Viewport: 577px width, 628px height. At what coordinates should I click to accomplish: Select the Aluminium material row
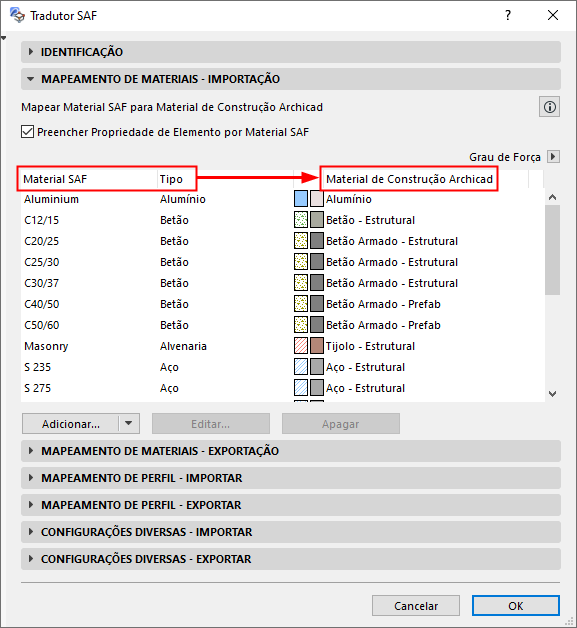[x=283, y=199]
